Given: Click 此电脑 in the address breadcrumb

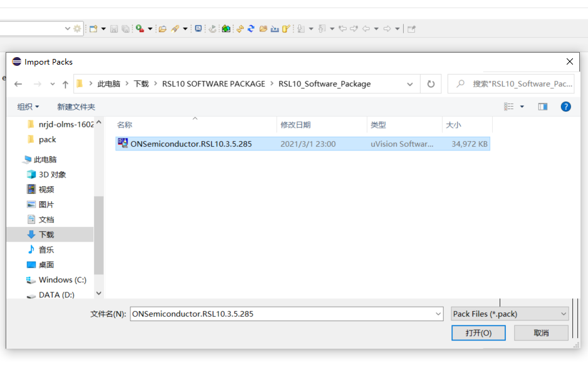Looking at the screenshot, I should coord(108,83).
